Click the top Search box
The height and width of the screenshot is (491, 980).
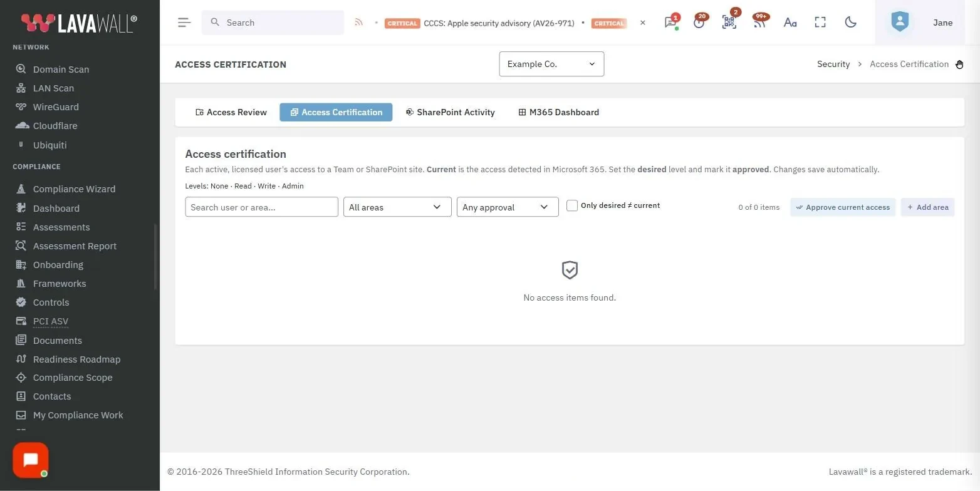click(x=273, y=23)
